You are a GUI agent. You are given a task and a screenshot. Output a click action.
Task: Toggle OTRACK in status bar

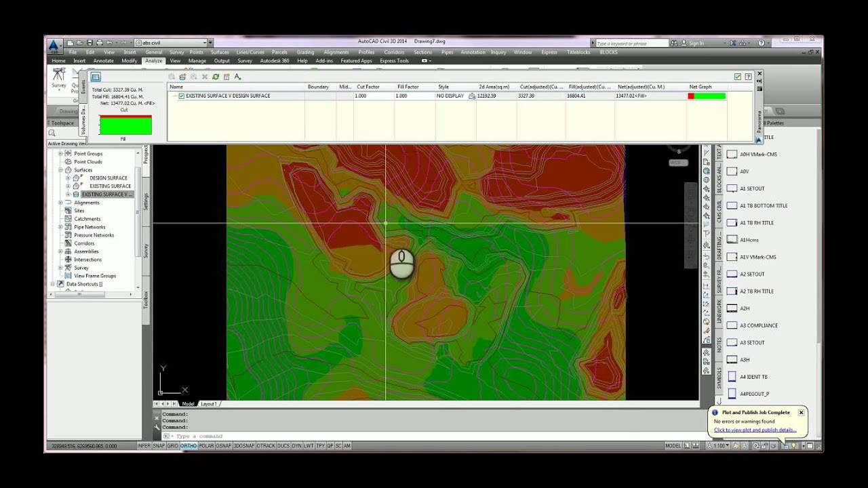tap(267, 446)
